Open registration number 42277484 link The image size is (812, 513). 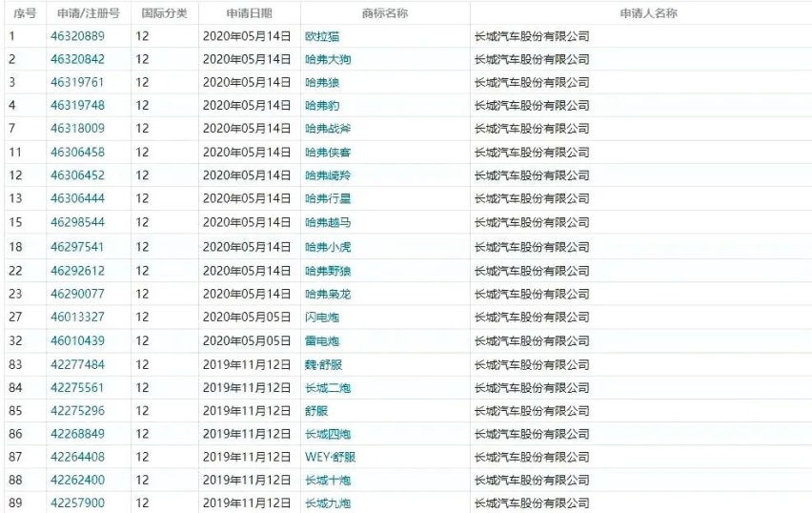click(x=77, y=364)
